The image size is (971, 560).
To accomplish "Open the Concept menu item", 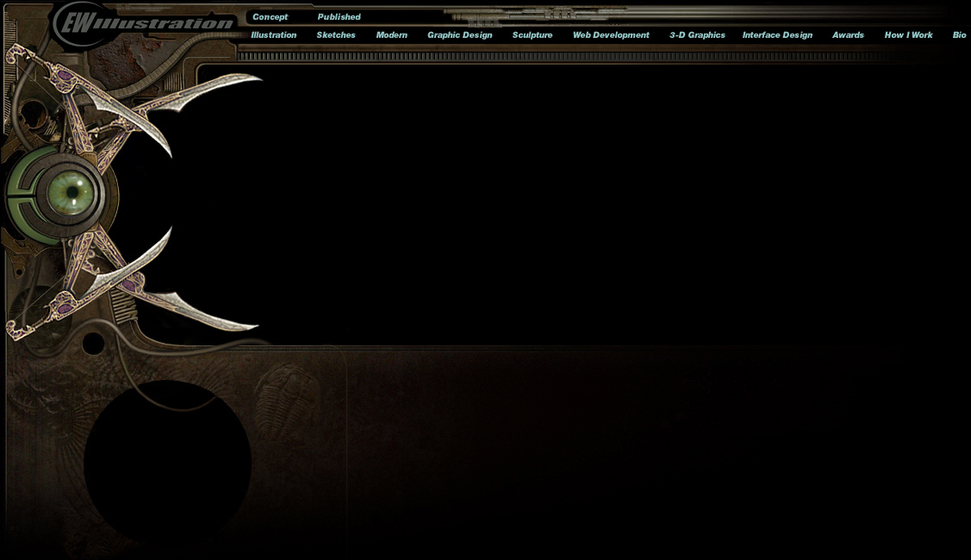I will [x=270, y=16].
